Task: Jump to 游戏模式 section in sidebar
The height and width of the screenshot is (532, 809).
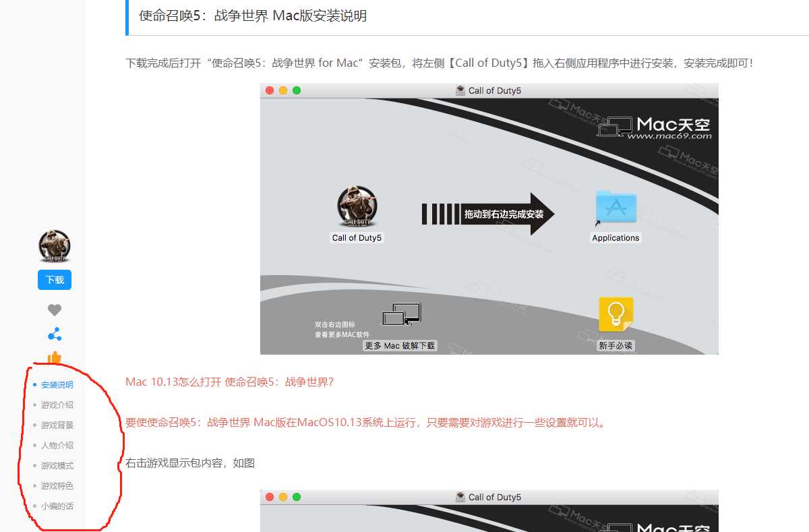Action: click(57, 466)
